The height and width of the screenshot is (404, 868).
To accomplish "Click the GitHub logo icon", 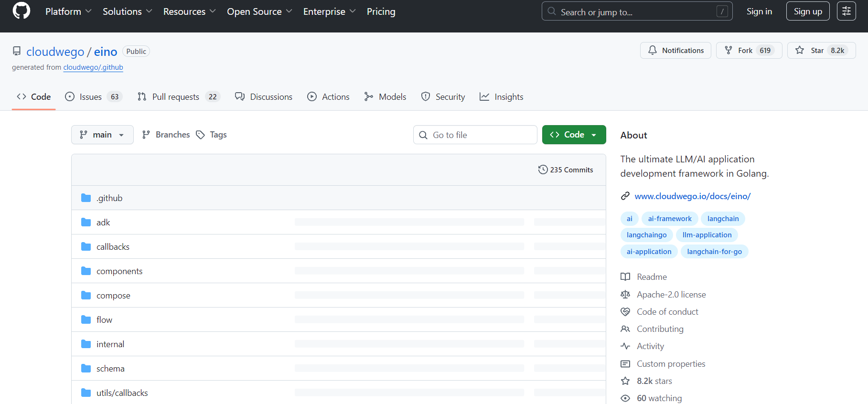I will (21, 11).
